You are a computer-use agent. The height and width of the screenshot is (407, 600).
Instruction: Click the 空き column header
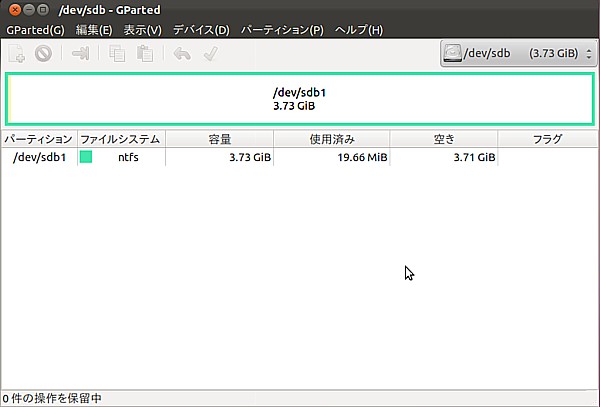click(x=444, y=139)
